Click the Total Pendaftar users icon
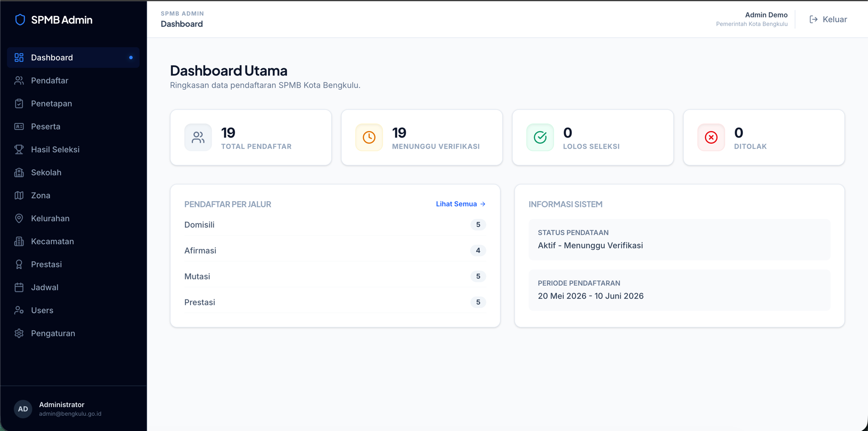Viewport: 868px width, 431px height. coord(198,137)
